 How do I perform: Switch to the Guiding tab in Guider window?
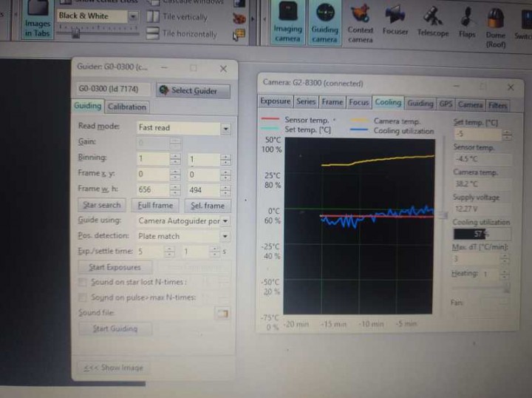coord(87,106)
